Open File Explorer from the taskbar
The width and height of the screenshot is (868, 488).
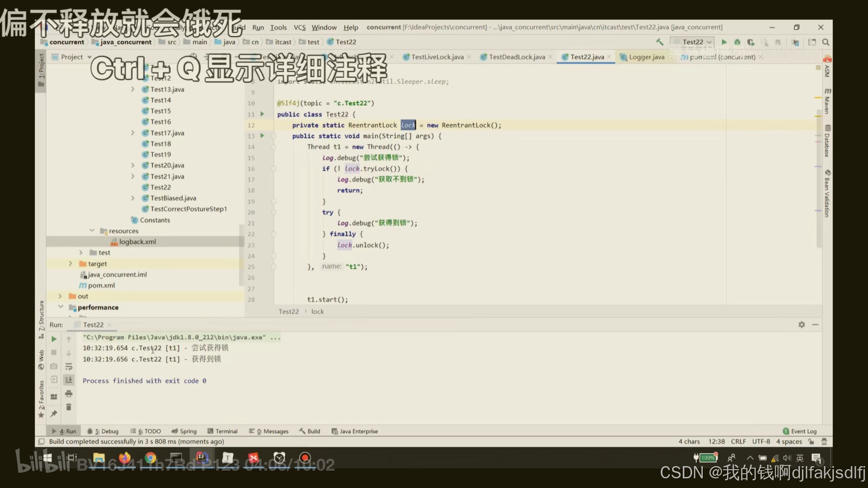pos(99,458)
